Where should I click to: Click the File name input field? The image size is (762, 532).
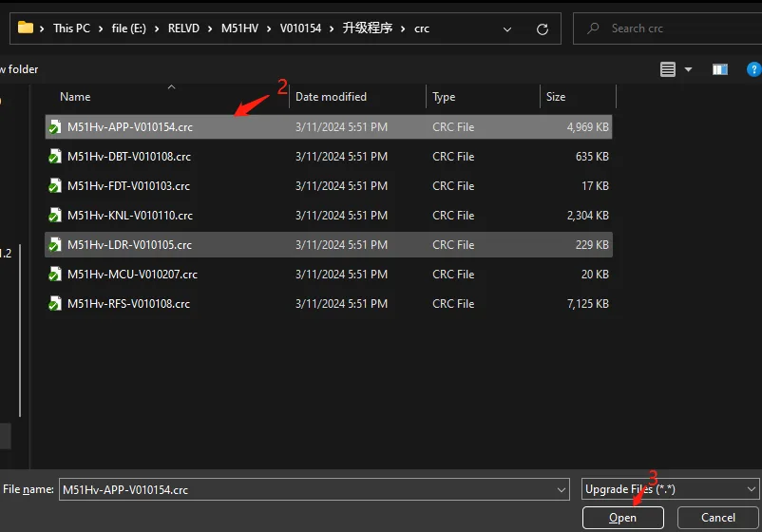(x=314, y=489)
